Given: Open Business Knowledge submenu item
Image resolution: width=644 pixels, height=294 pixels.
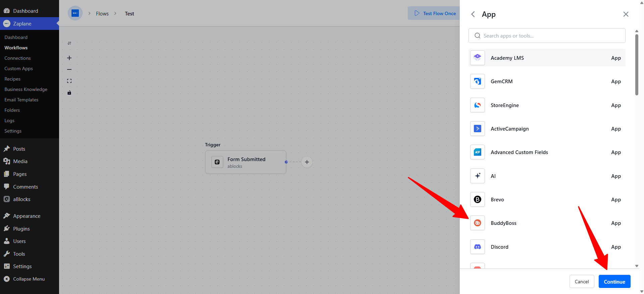Looking at the screenshot, I should click(26, 89).
